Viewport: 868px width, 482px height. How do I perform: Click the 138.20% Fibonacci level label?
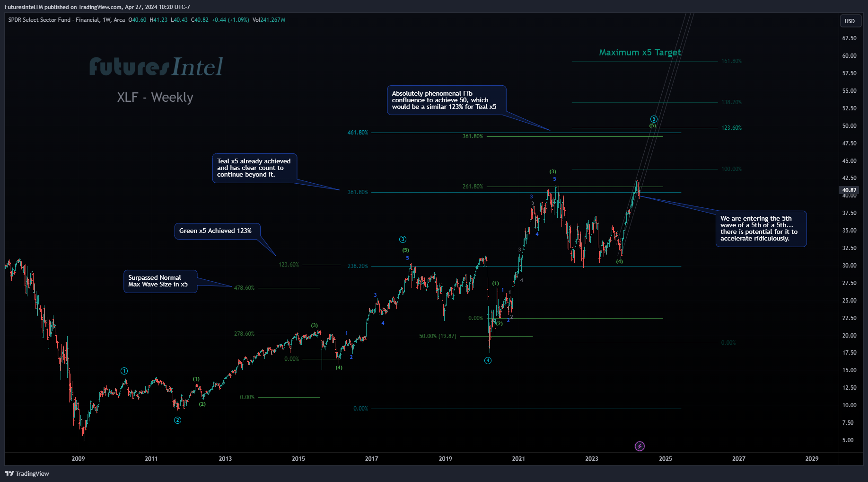731,102
